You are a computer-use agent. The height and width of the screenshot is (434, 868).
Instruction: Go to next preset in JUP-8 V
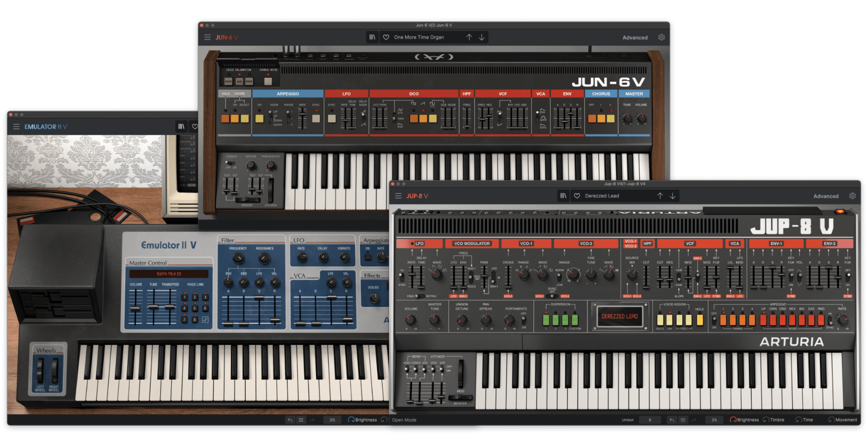pyautogui.click(x=673, y=196)
